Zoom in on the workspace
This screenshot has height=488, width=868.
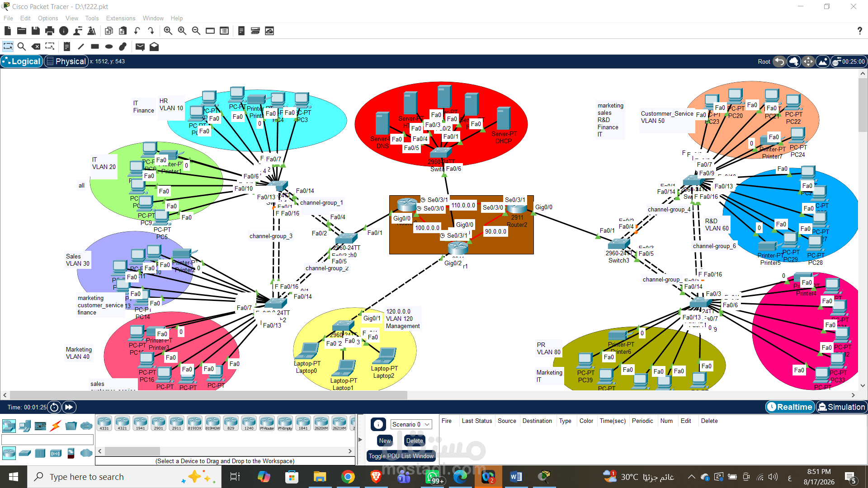[x=168, y=31]
